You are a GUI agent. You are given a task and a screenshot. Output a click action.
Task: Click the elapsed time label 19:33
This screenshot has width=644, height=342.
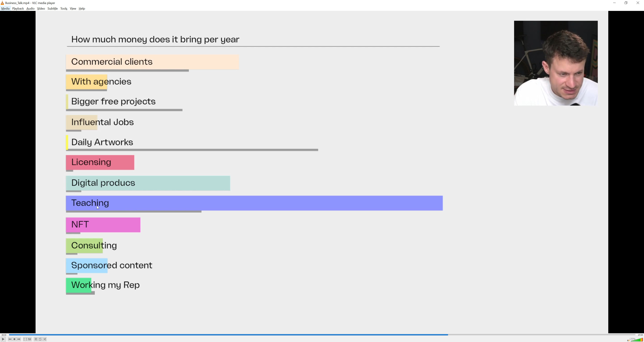[4, 335]
